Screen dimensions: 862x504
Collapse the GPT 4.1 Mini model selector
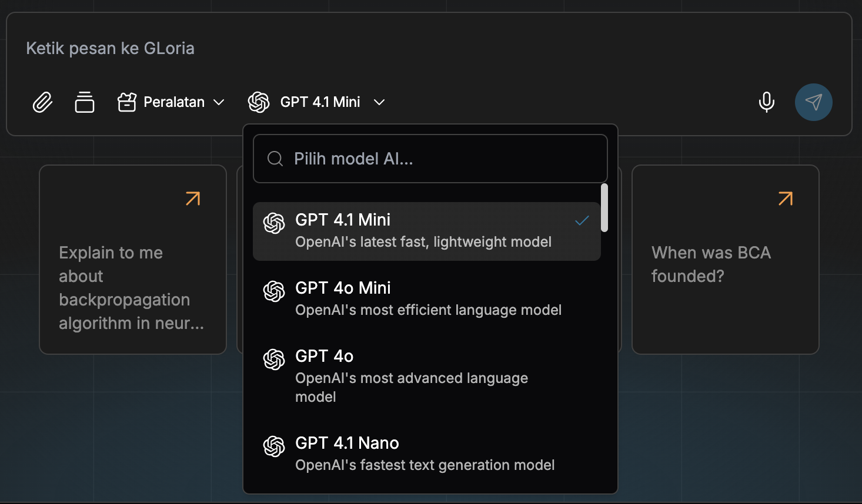point(379,102)
